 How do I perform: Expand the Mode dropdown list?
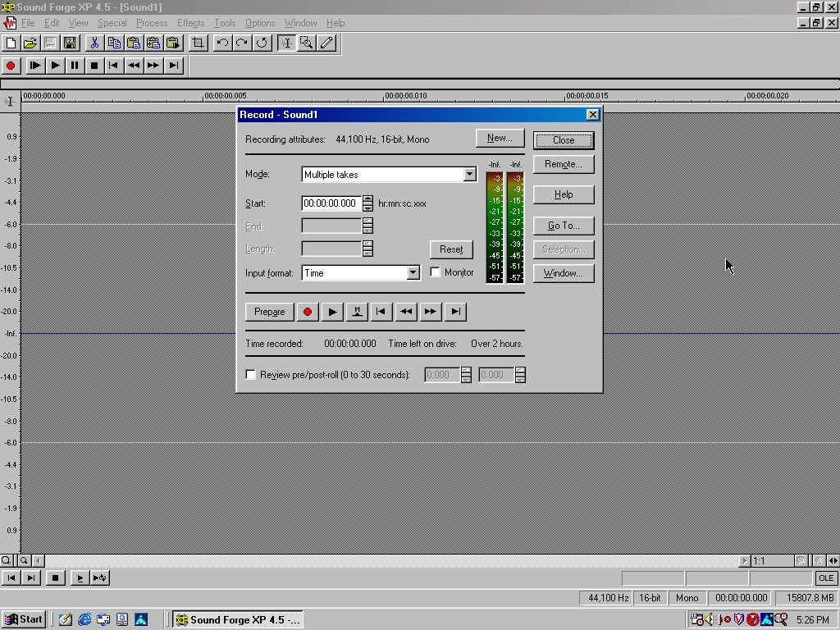pos(469,175)
